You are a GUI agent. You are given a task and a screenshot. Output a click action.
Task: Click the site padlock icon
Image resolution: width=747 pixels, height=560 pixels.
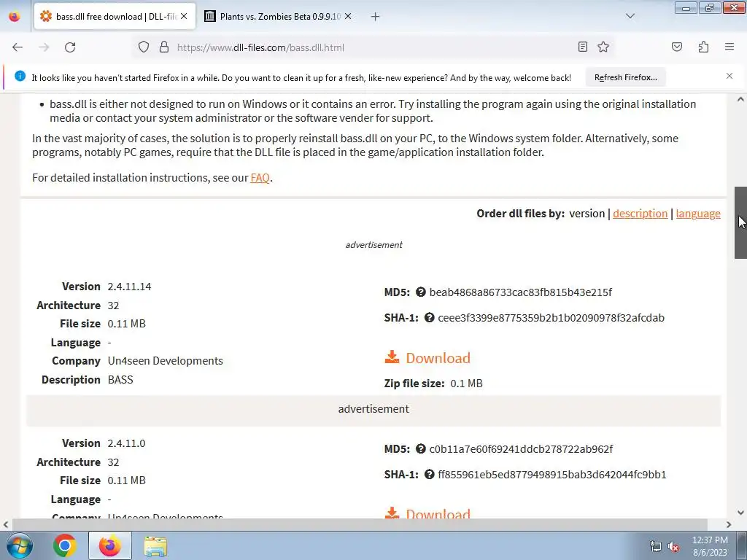(x=164, y=47)
